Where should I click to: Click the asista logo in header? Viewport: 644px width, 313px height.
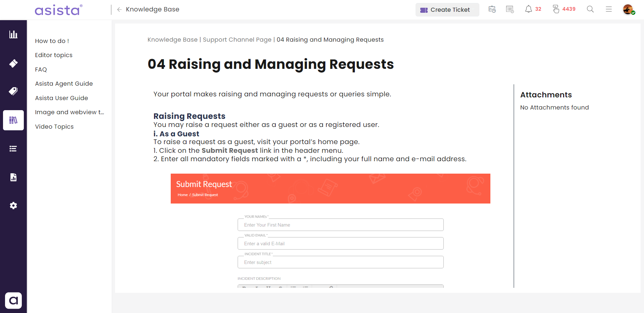point(59,10)
